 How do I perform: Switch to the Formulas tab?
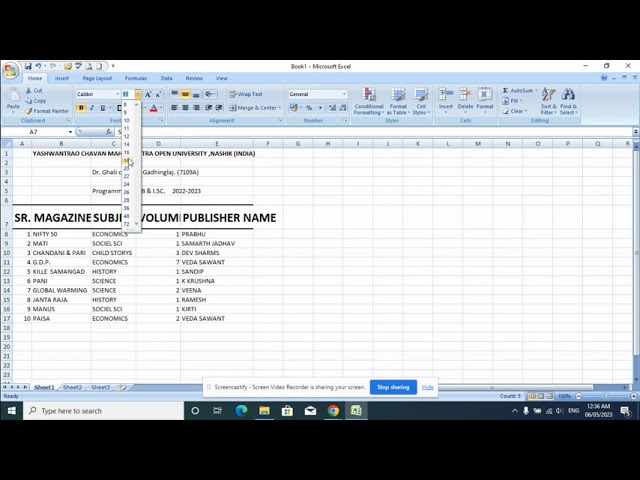(x=136, y=78)
